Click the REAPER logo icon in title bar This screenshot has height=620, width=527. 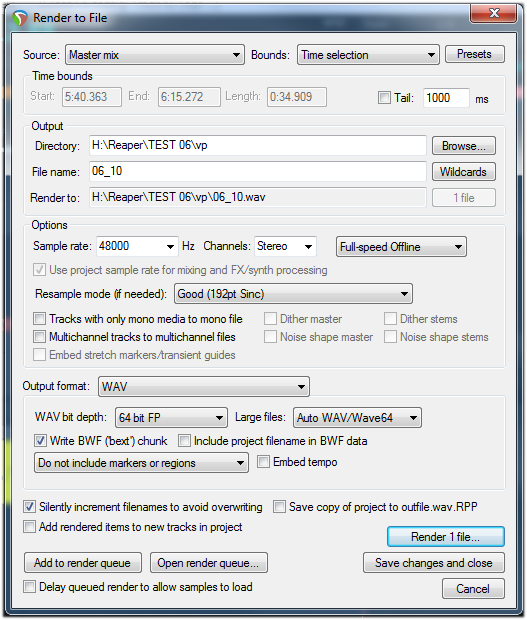(x=19, y=18)
